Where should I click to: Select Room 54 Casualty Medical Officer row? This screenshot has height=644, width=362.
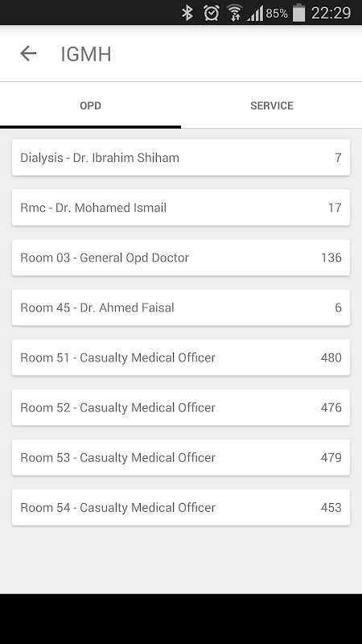click(181, 508)
